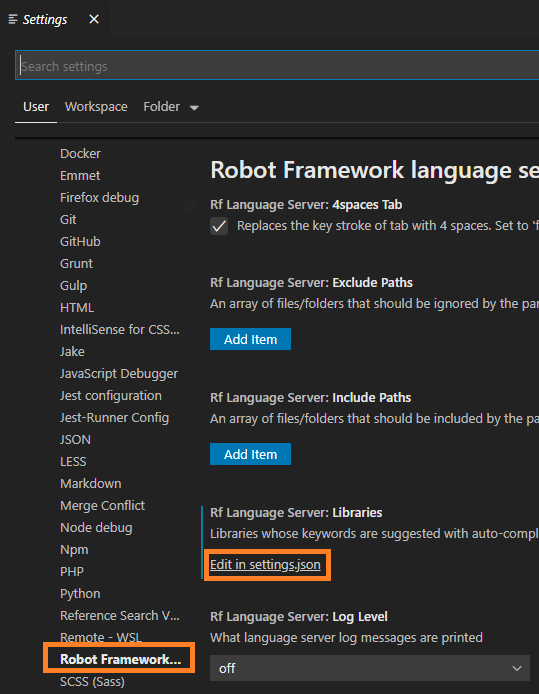
Task: Open the GitHub settings category
Action: click(80, 242)
